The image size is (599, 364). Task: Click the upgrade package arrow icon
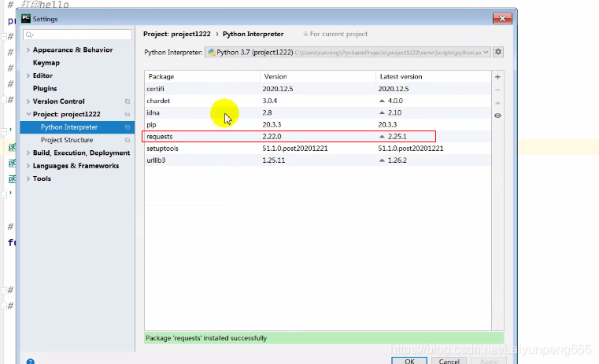point(497,103)
